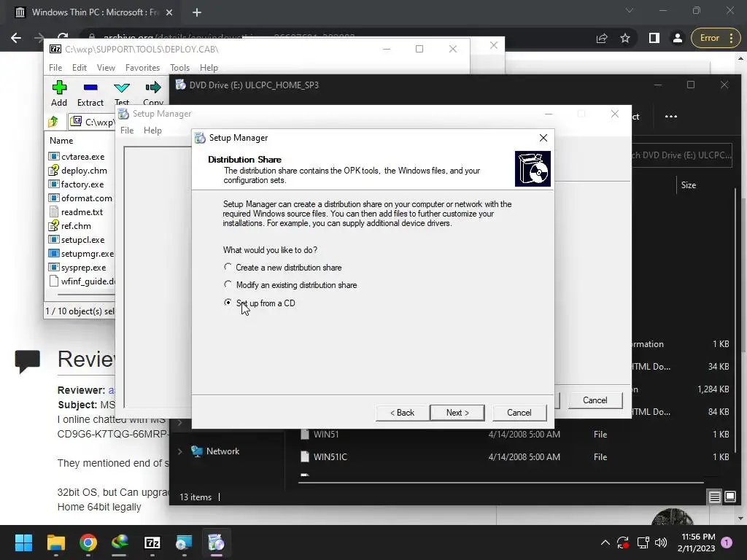Click the up-folder icon in 7-Zip
This screenshot has width=747, height=560.
coord(53,122)
